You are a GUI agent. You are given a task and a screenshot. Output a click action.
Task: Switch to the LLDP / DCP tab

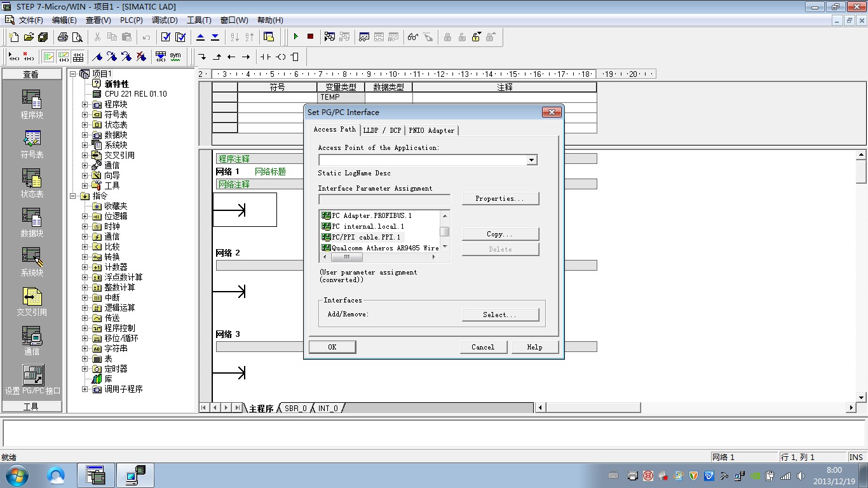coord(382,130)
